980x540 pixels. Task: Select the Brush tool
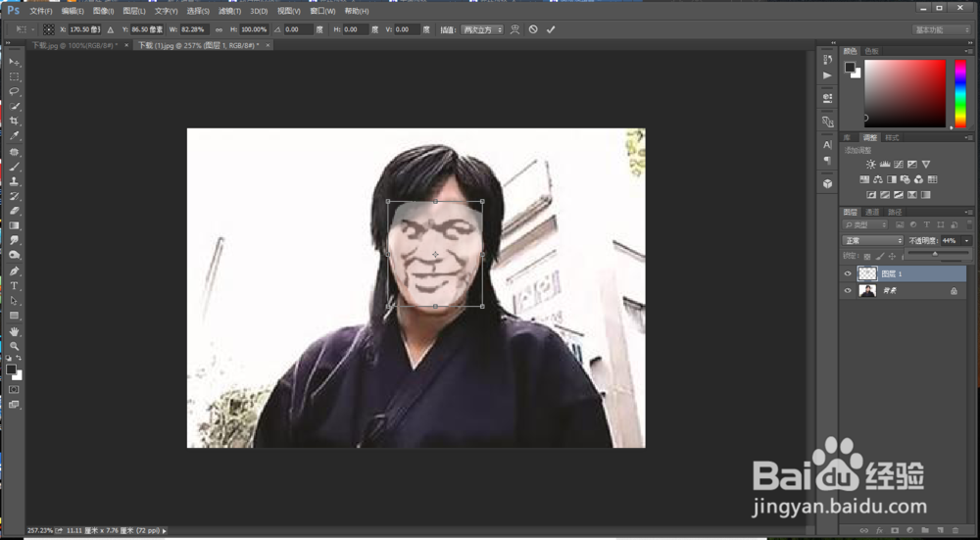(14, 167)
